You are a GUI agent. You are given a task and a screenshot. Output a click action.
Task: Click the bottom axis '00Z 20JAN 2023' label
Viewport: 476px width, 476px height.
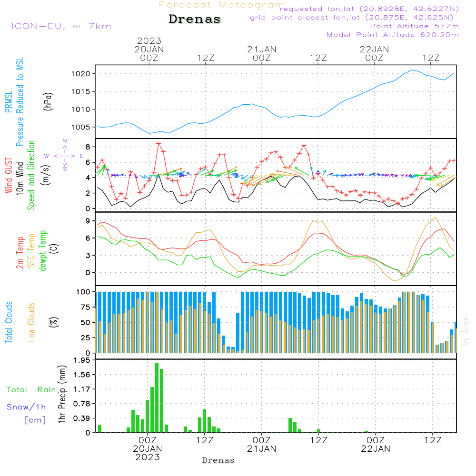(148, 449)
